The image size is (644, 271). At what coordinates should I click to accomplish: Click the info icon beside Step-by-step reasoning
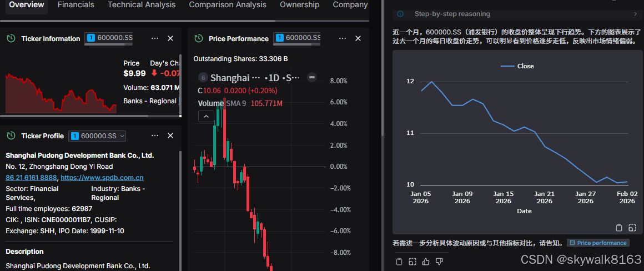(400, 14)
